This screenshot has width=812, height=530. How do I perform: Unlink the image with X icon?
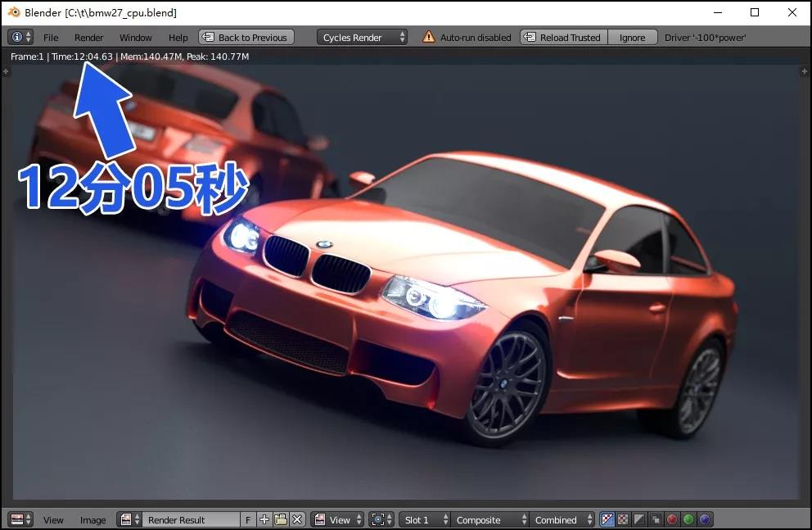[x=297, y=519]
